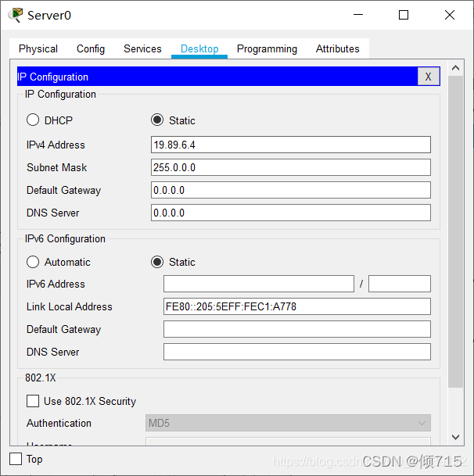474x476 pixels.
Task: Focus the IPv6 Default Gateway field
Action: click(297, 329)
